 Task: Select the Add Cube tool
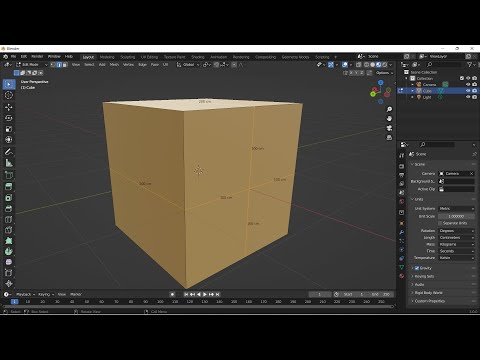[x=9, y=175]
